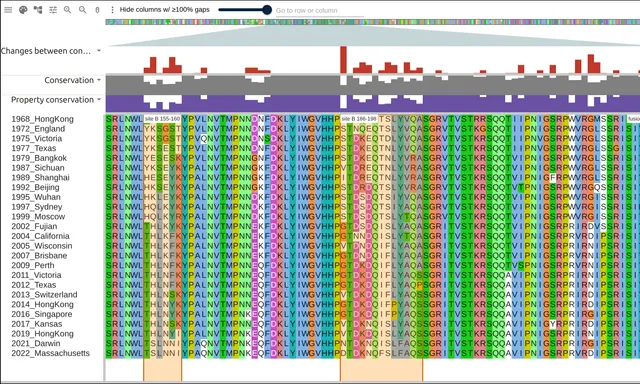Viewport: 640px width, 384px height.
Task: Select the 1977_Texas sequence row
Action: click(x=33, y=148)
